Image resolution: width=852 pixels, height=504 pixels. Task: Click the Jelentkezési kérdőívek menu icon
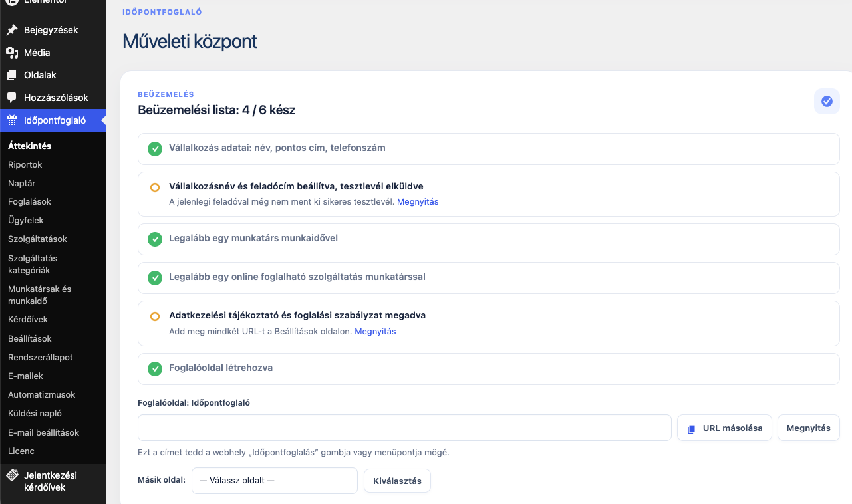point(12,475)
